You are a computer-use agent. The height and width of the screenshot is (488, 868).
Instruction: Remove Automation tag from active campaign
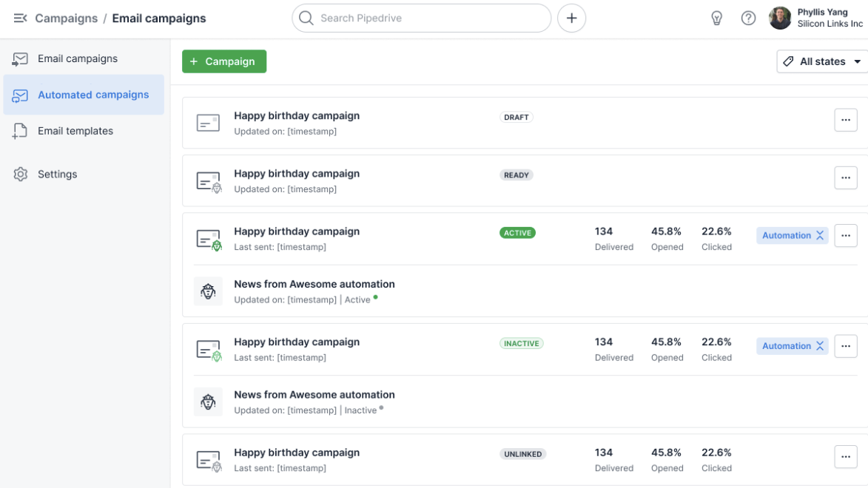click(820, 235)
